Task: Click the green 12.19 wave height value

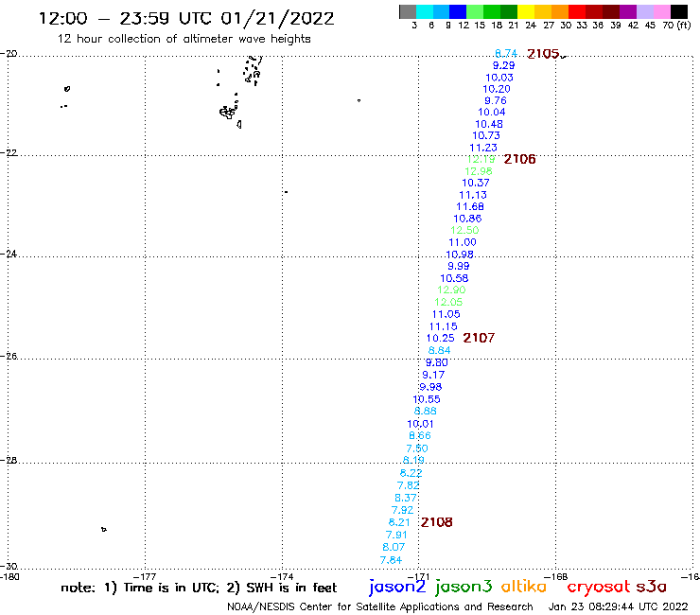Action: (x=481, y=159)
